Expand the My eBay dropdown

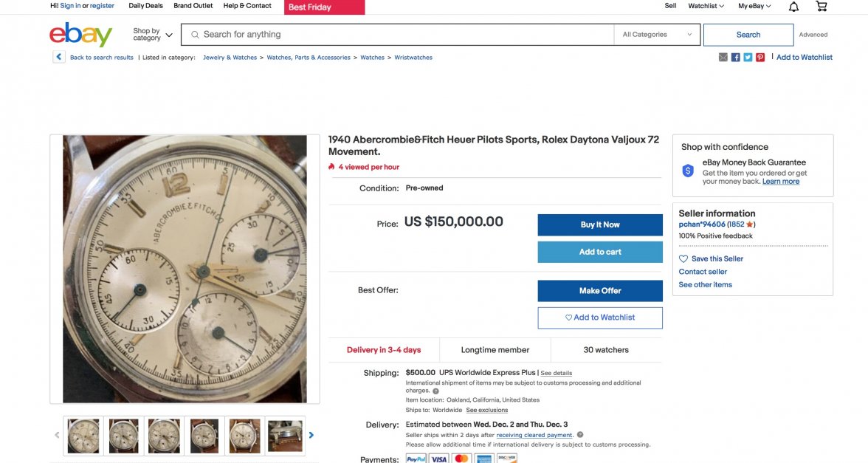(x=754, y=6)
